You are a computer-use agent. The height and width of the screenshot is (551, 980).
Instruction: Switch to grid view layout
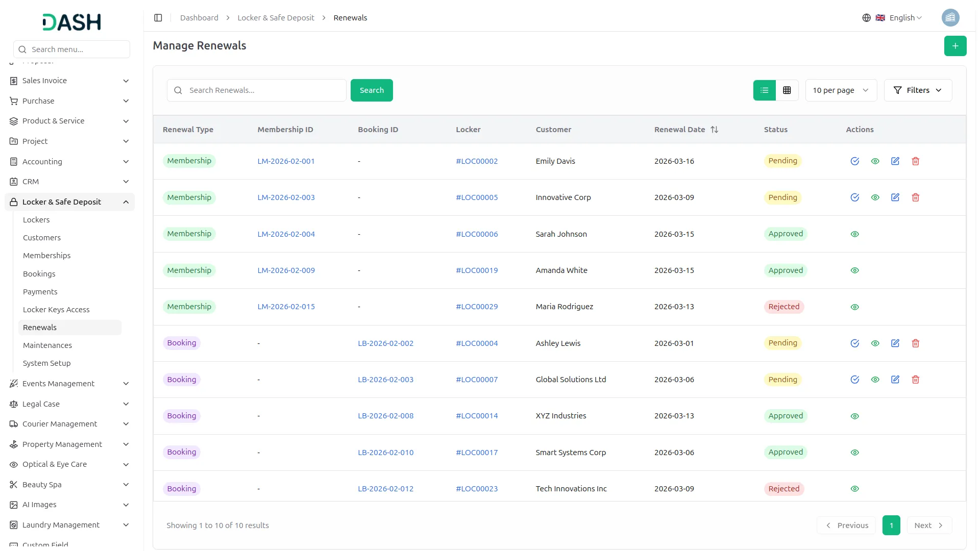coord(787,90)
